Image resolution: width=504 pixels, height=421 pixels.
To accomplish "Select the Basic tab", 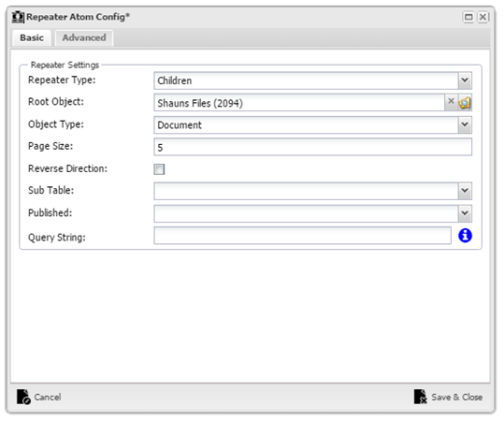I will pos(32,38).
